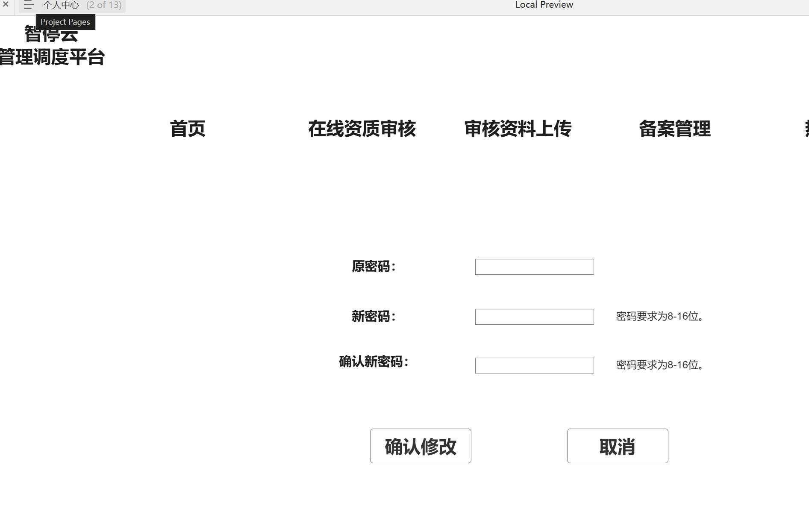
Task: Click the 取消 button
Action: tap(618, 446)
